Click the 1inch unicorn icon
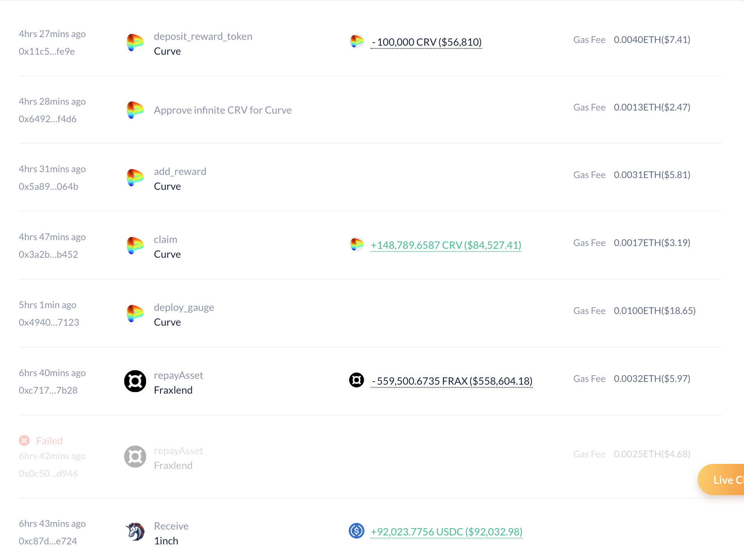Viewport: 744px width, 560px height. tap(135, 532)
